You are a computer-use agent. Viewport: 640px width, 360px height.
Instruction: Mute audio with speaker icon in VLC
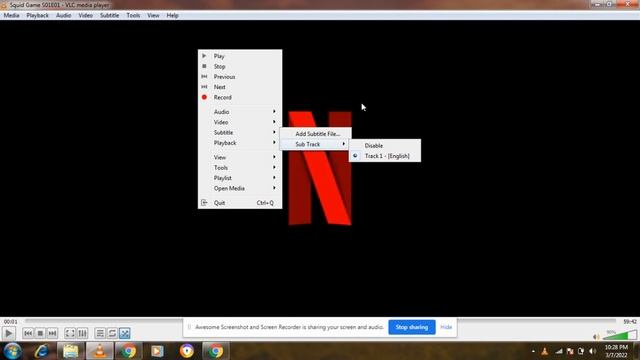pos(596,337)
